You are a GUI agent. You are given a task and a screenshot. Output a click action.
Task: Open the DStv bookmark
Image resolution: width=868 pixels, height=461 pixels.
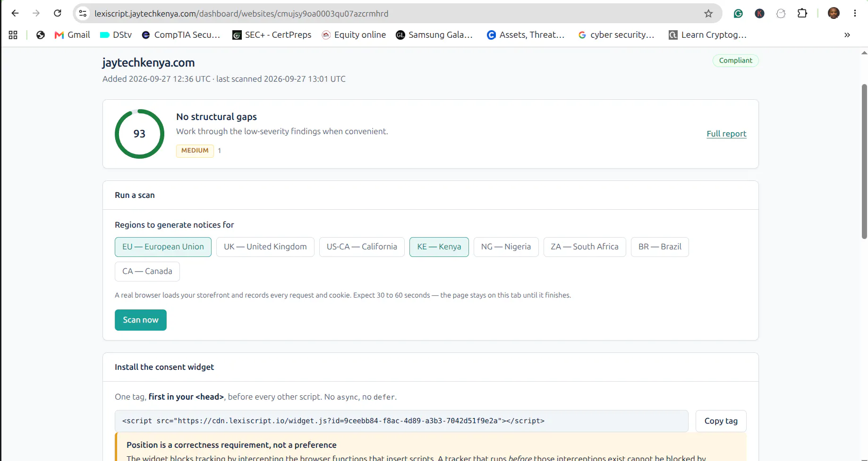pos(116,35)
